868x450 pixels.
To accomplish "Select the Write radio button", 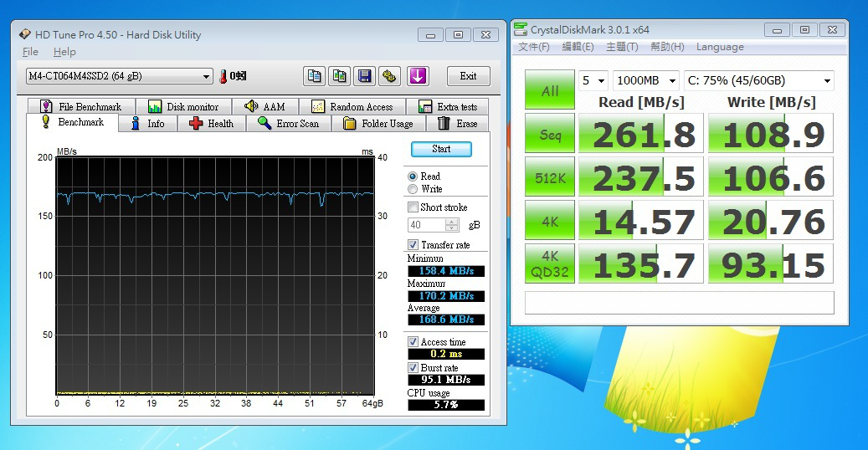I will click(x=413, y=189).
